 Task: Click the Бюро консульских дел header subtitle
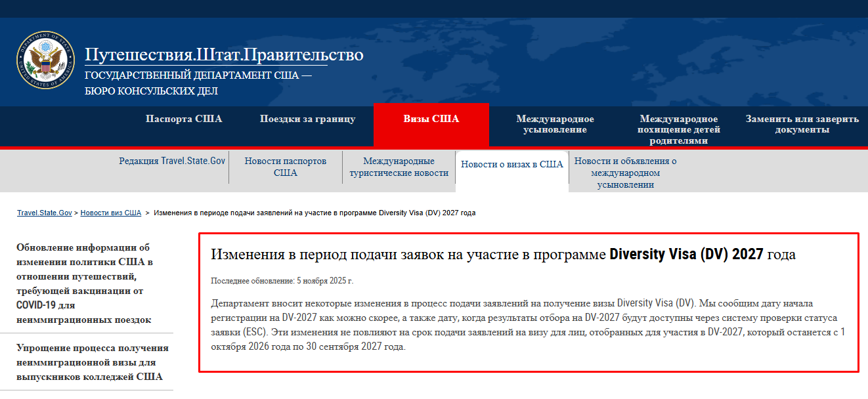(151, 91)
